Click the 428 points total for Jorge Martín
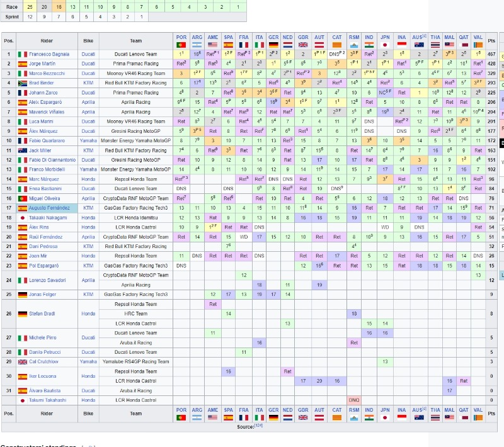The image size is (504, 447). pos(491,64)
